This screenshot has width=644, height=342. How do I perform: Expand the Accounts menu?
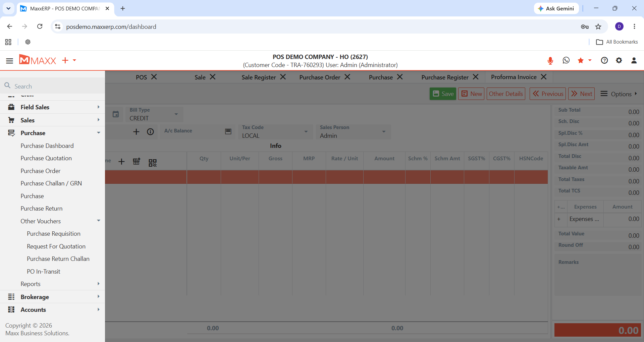point(52,310)
